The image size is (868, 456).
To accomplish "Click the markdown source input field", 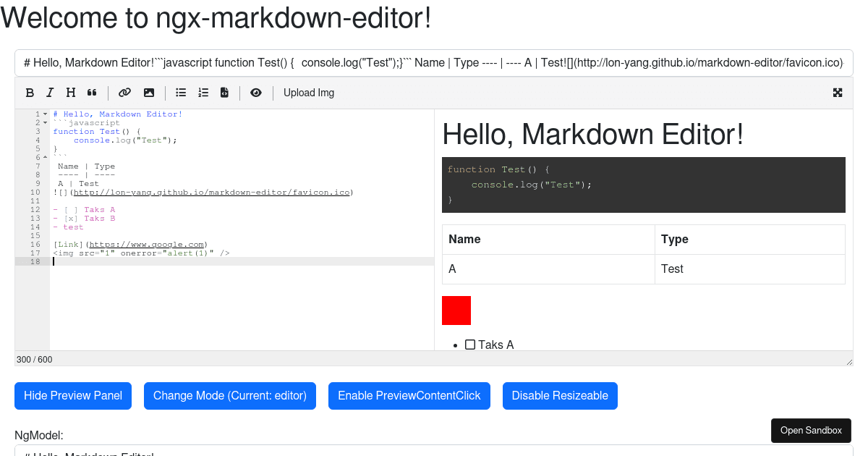I will coord(434,63).
